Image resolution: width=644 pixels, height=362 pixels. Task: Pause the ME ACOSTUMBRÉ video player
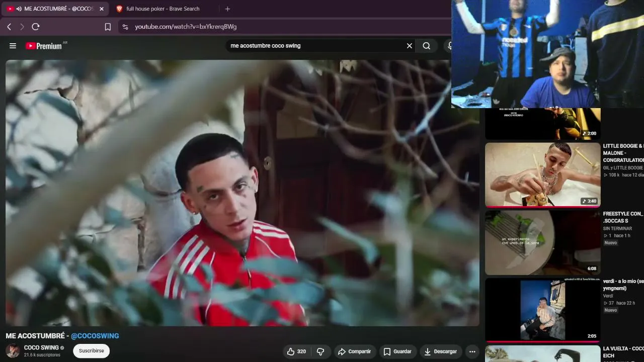[x=243, y=193]
